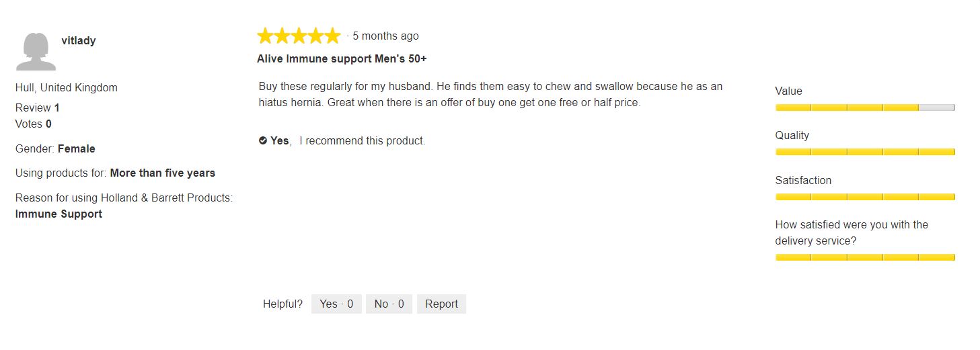Mark review helpful with Yes · 0

336,304
